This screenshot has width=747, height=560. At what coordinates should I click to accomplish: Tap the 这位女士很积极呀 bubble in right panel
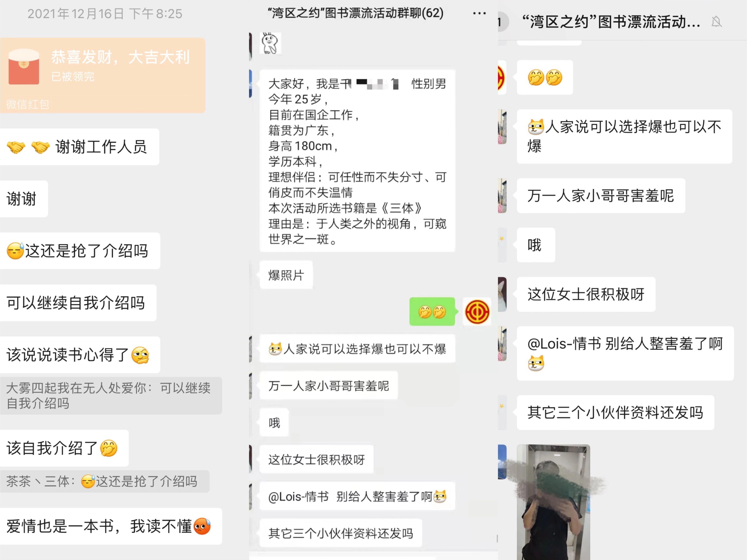586,294
